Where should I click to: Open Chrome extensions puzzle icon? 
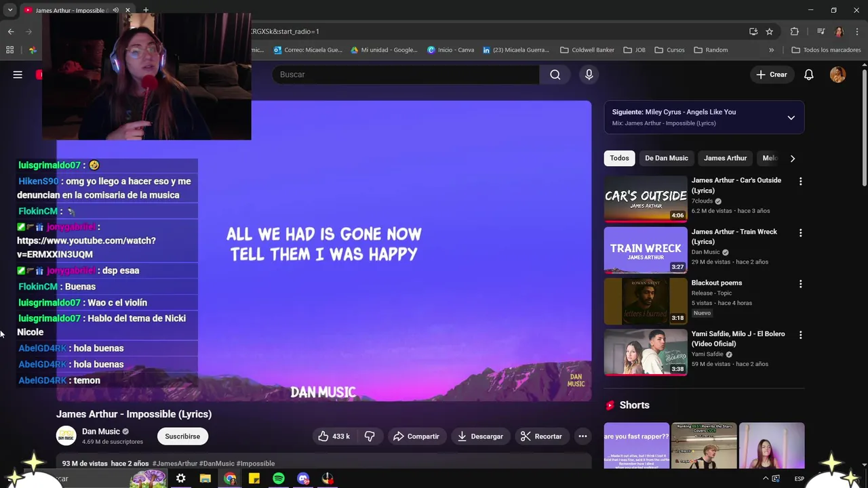tap(795, 31)
